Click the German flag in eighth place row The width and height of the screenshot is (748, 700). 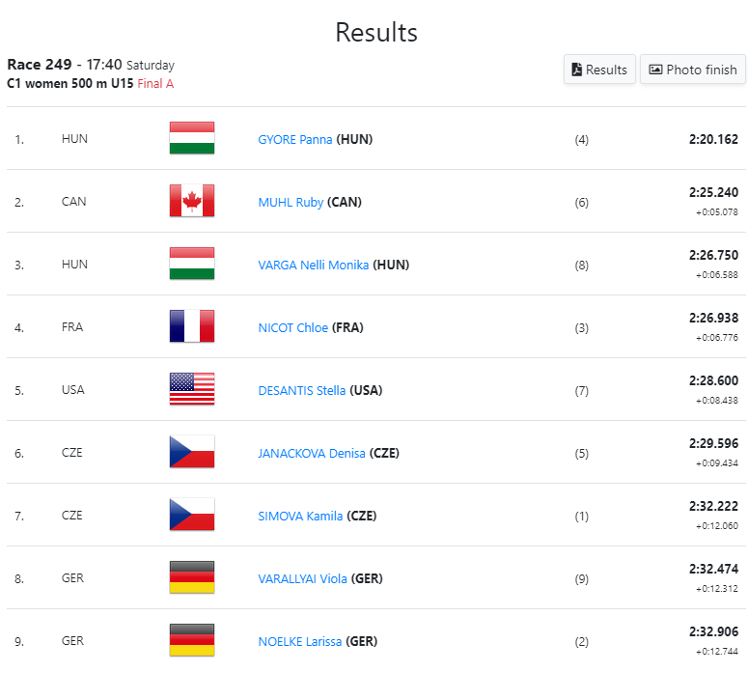pos(192,577)
